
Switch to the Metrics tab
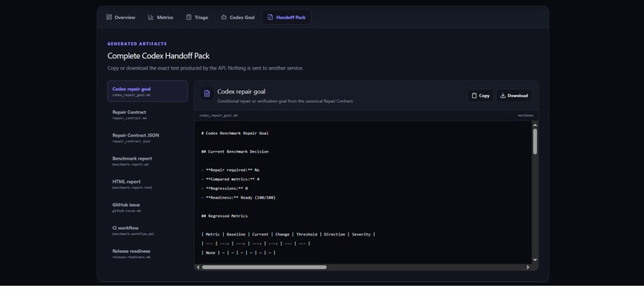(x=160, y=18)
